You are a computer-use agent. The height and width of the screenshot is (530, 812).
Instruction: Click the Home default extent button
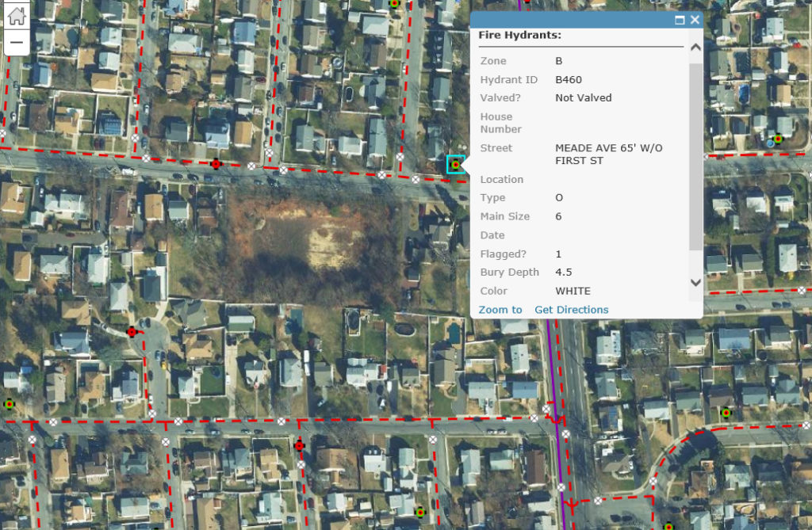coord(17,16)
